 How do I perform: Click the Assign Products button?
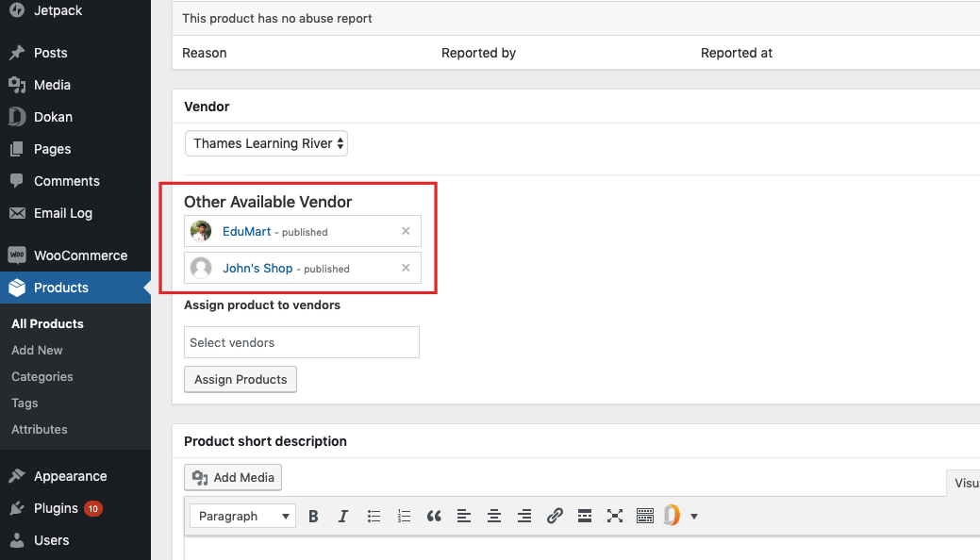[x=241, y=379]
